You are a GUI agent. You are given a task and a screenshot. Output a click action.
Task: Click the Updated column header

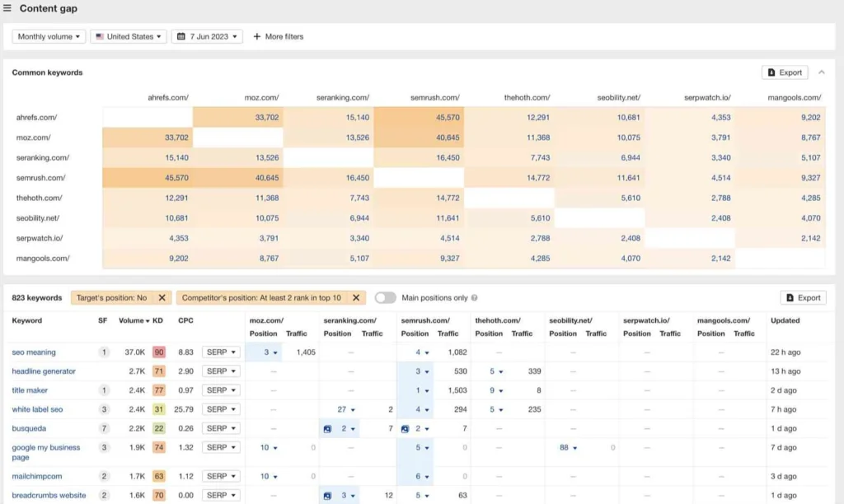coord(785,320)
